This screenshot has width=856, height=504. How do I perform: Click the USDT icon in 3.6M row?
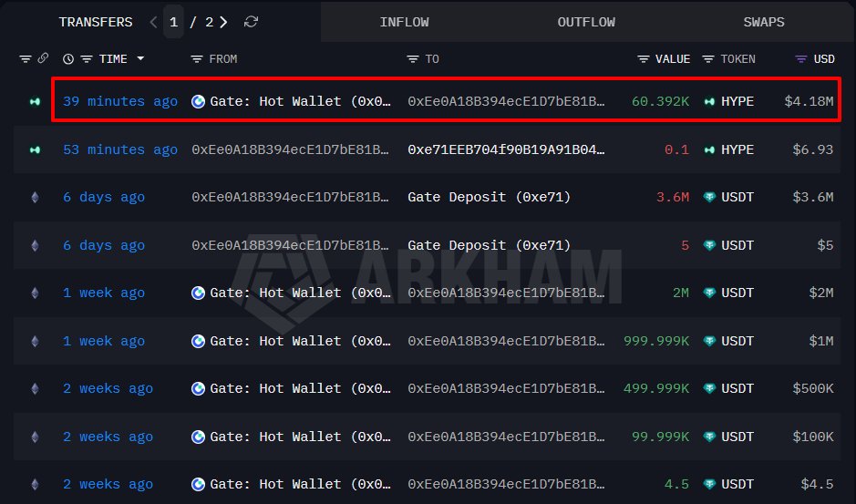click(709, 197)
